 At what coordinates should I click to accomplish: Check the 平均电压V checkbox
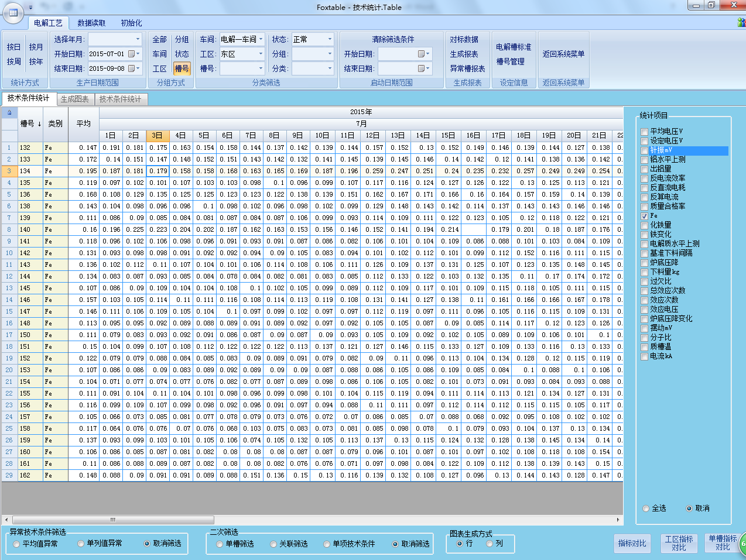click(x=645, y=132)
